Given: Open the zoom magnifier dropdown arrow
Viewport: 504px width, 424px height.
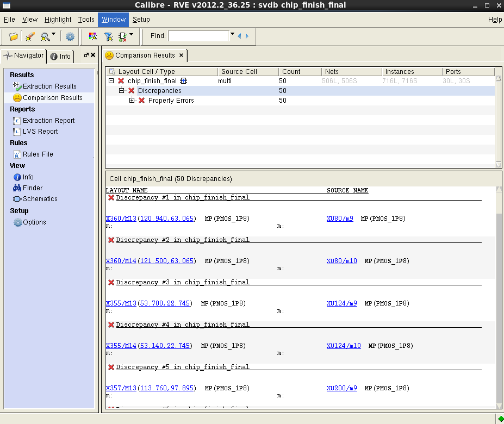Looking at the screenshot, I should (54, 34).
